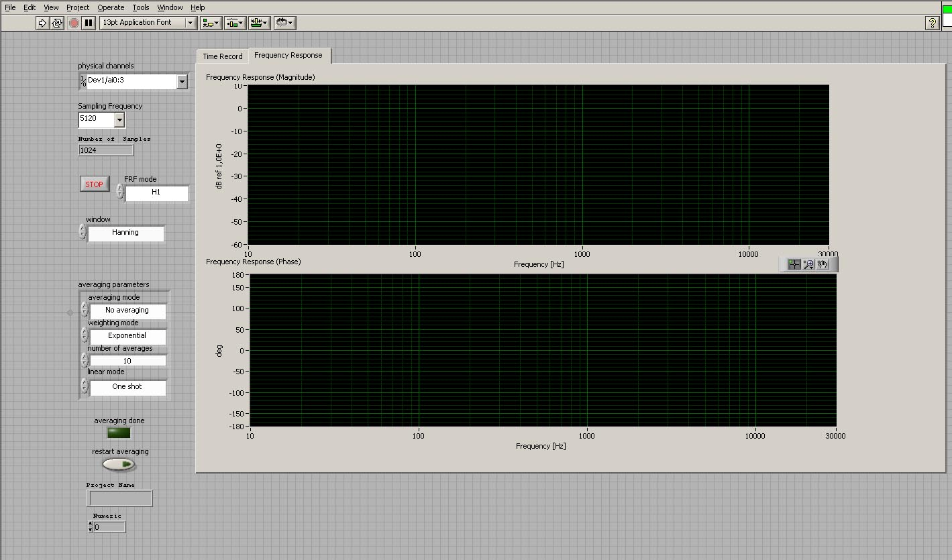Screen dimensions: 952x560
Task: Click the Abort Execution stop icon
Action: coord(74,23)
